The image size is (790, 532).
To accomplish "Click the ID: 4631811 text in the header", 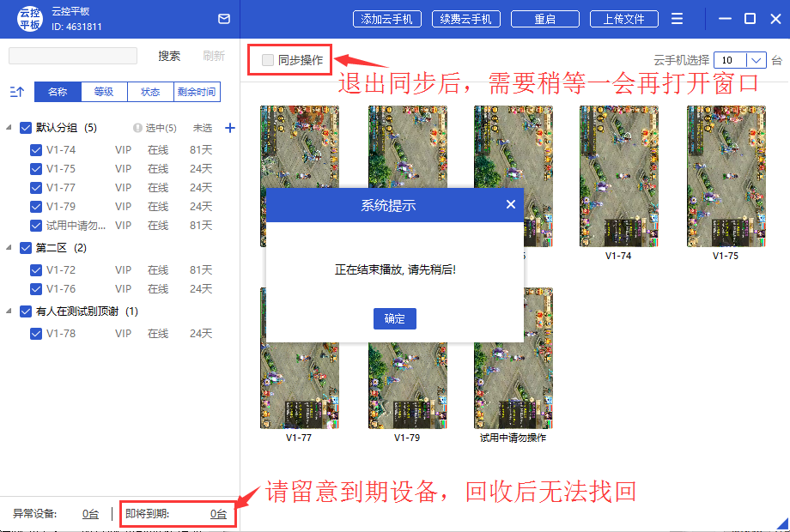I will 76,27.
